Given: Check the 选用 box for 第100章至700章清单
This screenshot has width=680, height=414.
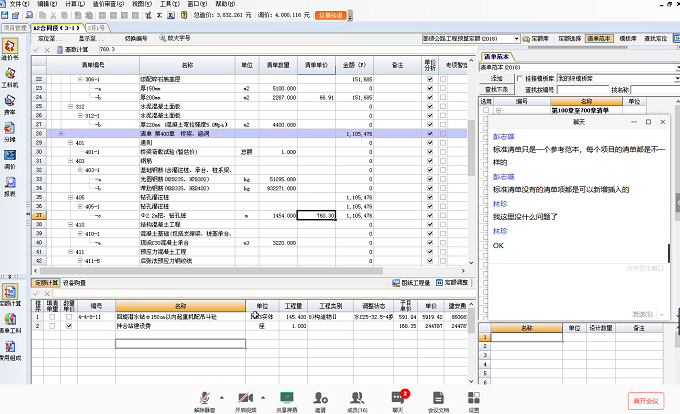Looking at the screenshot, I should [488, 109].
